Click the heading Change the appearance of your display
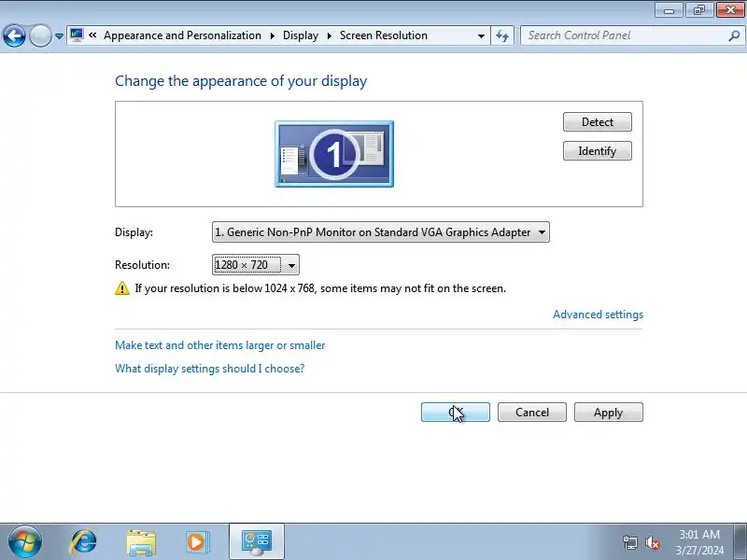 click(241, 81)
